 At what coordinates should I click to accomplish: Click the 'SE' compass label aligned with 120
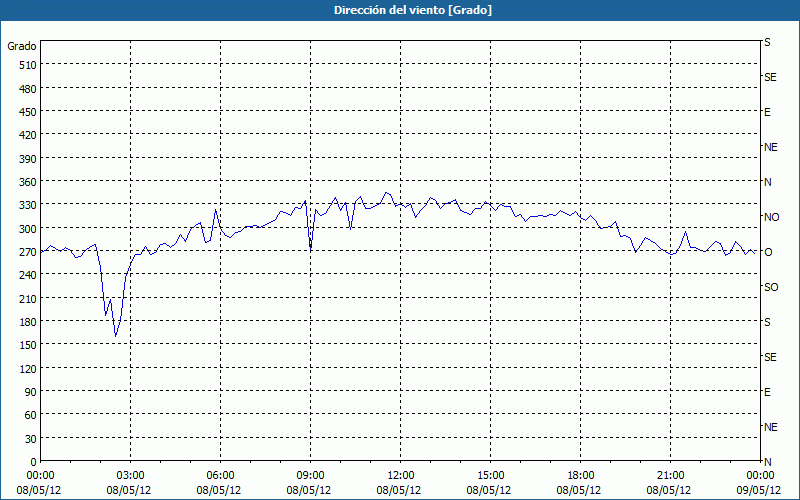[x=770, y=357]
